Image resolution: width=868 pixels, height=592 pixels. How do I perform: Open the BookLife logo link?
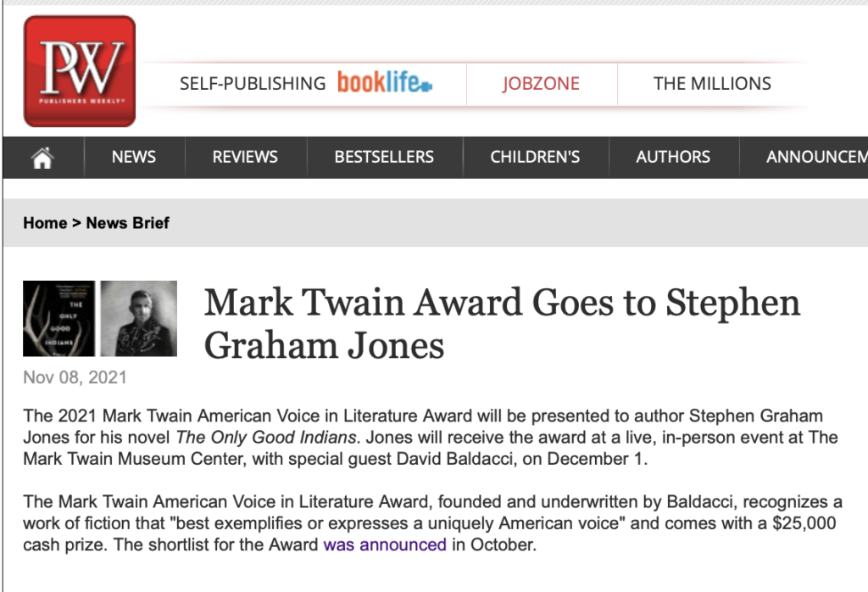385,83
